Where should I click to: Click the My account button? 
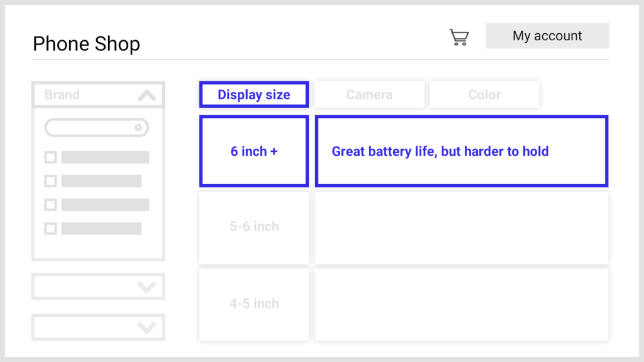547,36
